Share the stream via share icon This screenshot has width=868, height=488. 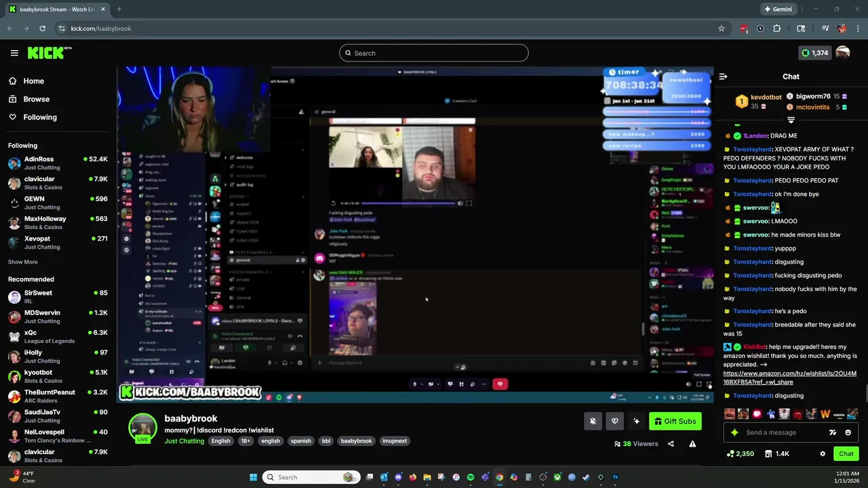671,444
